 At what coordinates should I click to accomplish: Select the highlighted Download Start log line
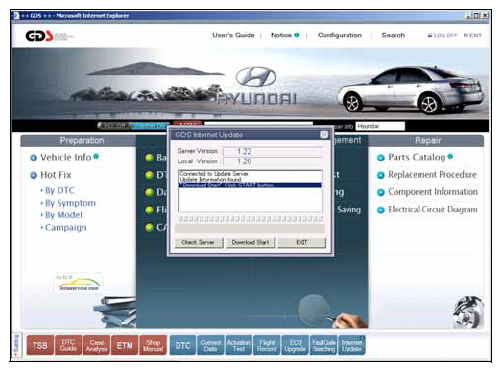click(x=250, y=185)
